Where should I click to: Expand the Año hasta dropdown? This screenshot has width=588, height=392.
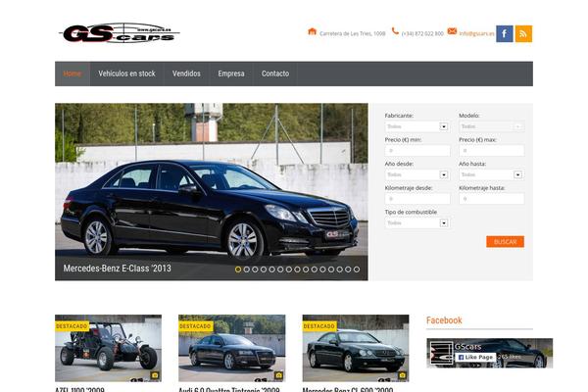pos(492,174)
